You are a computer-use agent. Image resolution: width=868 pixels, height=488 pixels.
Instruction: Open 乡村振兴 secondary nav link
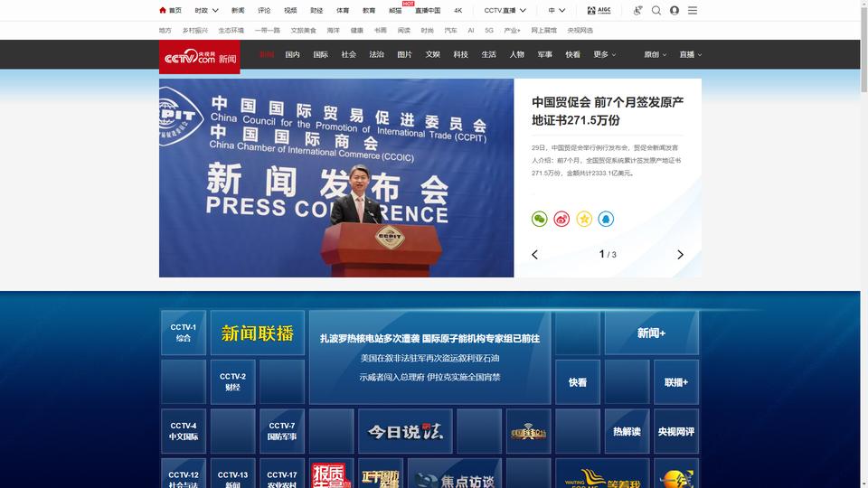(x=195, y=31)
